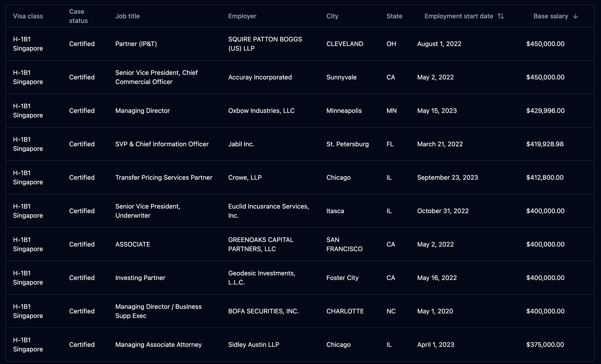The height and width of the screenshot is (364, 601).
Task: Click the September 23, 2023 start date
Action: click(x=447, y=177)
